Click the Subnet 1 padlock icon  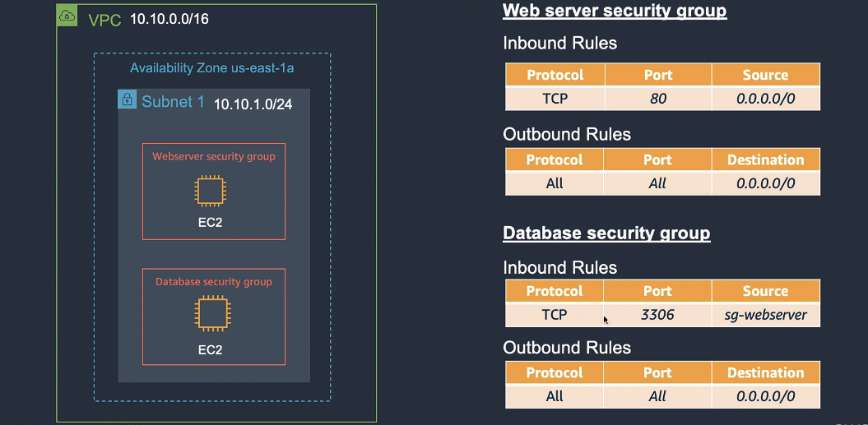[128, 100]
